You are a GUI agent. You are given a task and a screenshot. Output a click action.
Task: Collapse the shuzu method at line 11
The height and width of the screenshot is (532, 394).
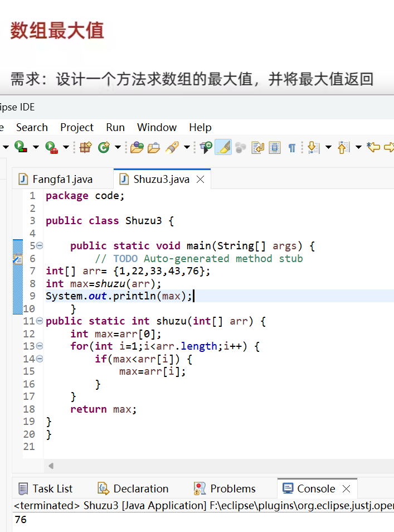(x=40, y=321)
